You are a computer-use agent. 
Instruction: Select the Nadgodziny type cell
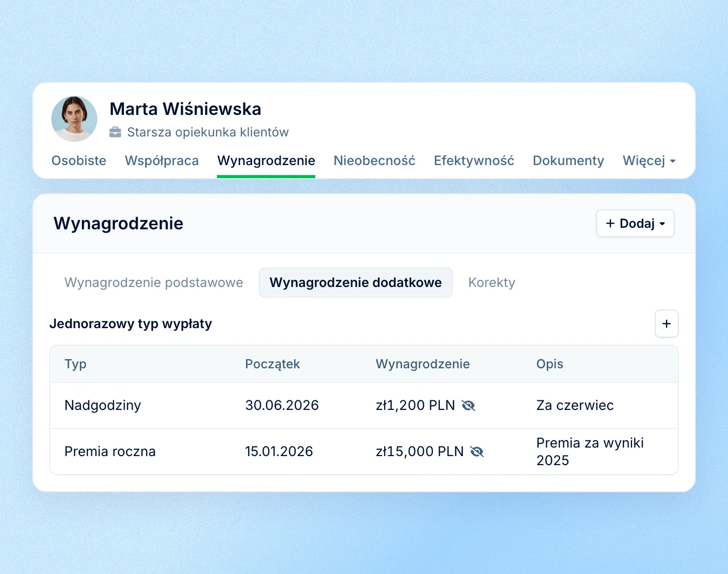pyautogui.click(x=103, y=405)
